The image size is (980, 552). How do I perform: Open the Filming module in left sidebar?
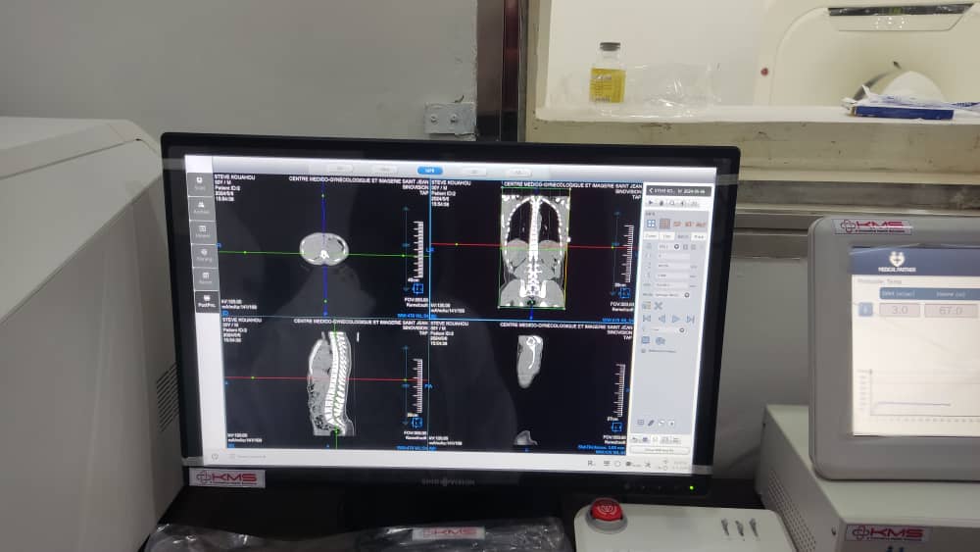pyautogui.click(x=203, y=257)
